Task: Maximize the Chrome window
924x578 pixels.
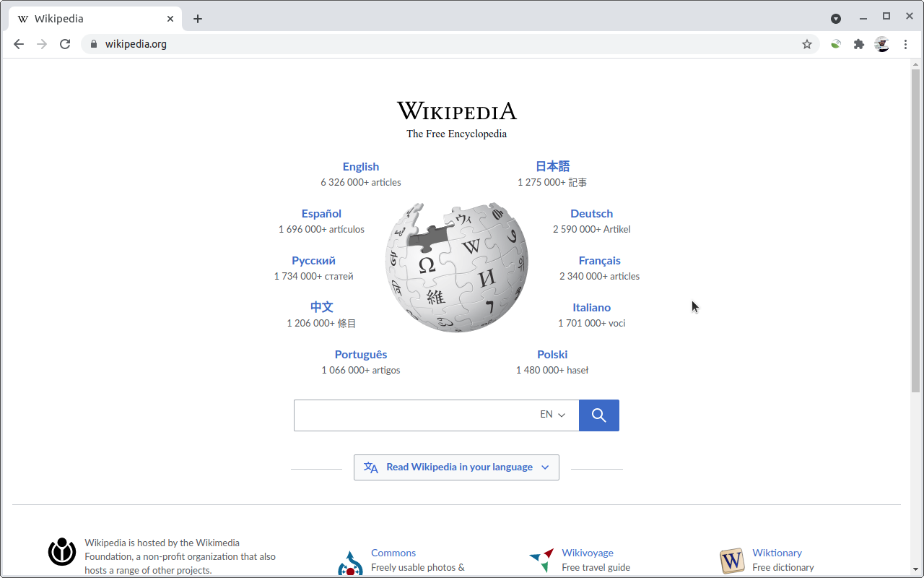Action: pos(886,17)
